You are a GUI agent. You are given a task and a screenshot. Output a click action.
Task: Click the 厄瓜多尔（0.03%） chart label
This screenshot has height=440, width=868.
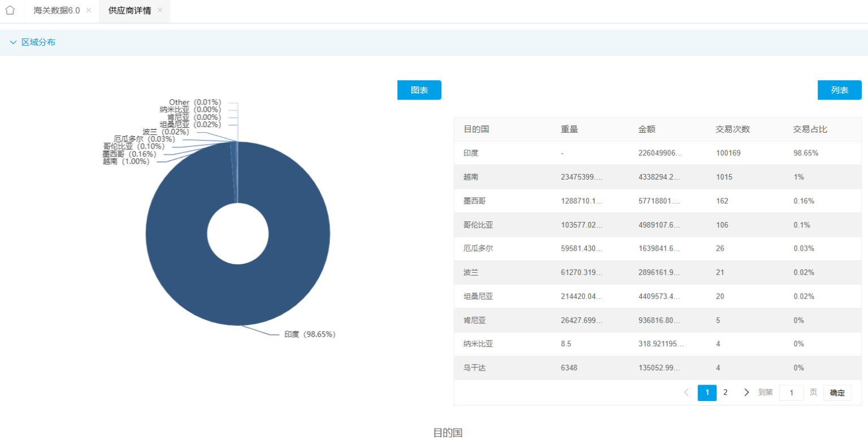click(x=144, y=139)
